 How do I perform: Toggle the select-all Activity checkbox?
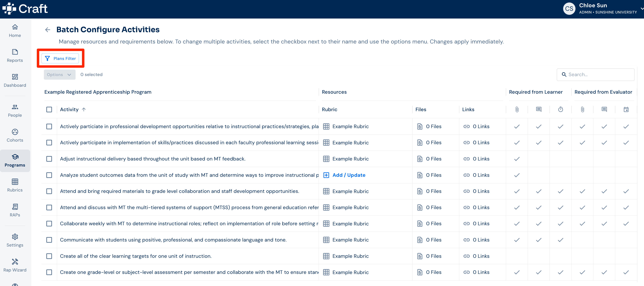[49, 110]
